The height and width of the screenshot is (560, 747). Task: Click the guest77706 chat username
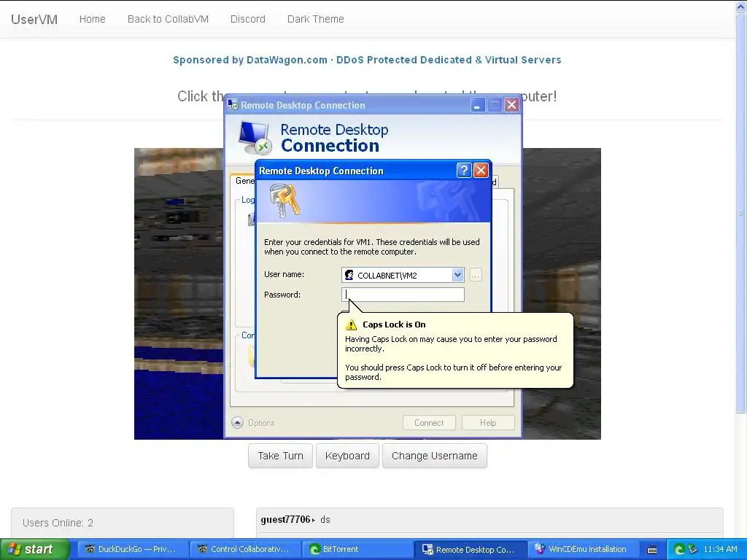coord(285,519)
